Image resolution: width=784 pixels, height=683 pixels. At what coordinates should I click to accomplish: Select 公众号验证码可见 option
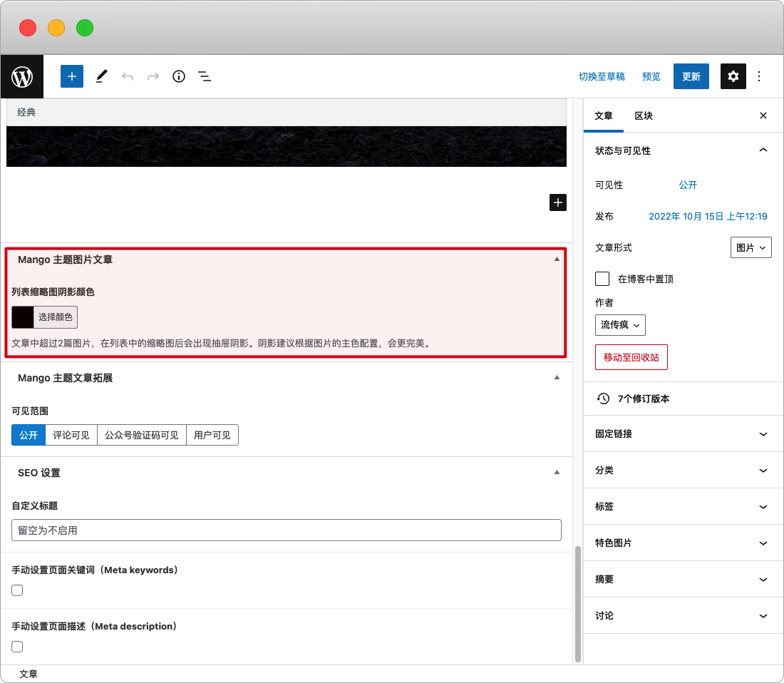(142, 435)
